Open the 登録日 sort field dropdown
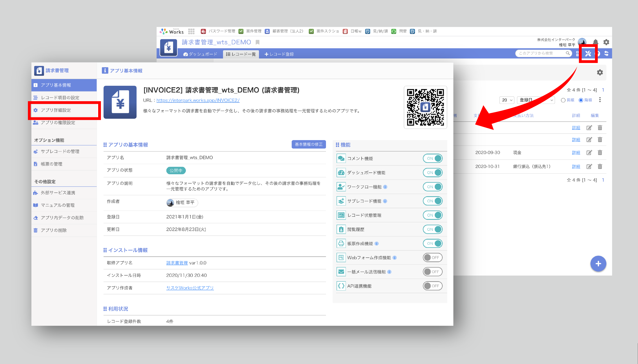Screen dimensions: 638x364 click(536, 100)
